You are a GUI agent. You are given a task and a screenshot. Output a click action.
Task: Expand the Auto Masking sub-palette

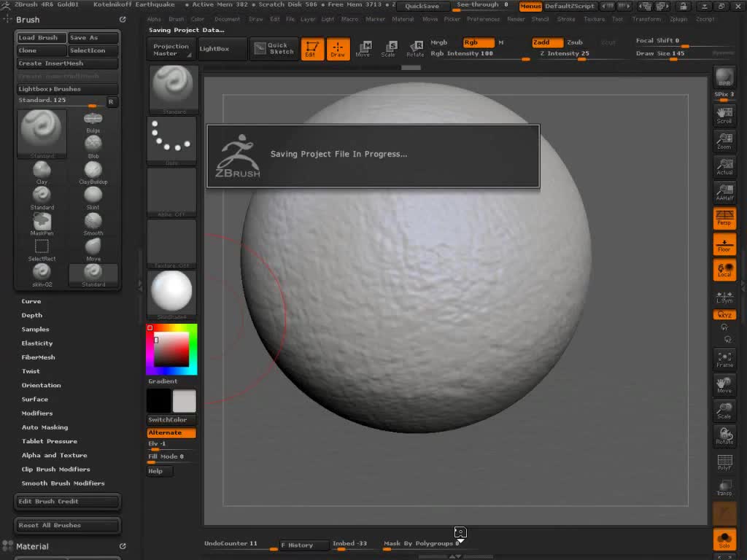pos(44,427)
